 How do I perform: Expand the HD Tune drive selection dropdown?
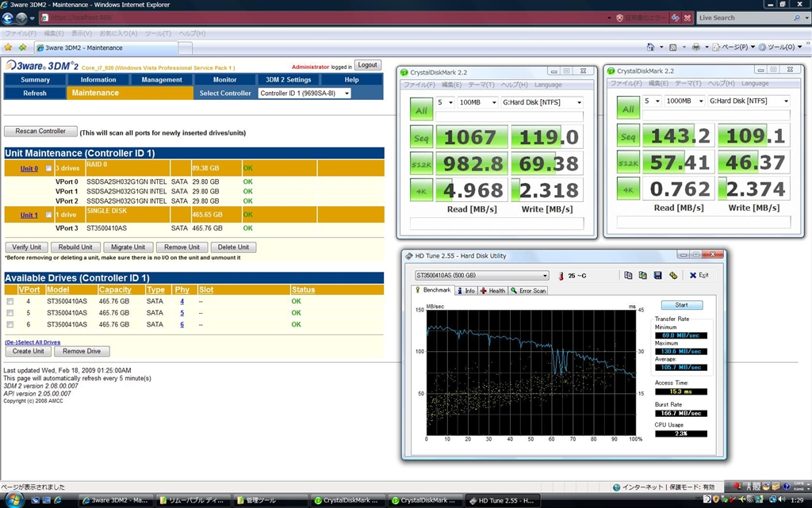coord(481,275)
